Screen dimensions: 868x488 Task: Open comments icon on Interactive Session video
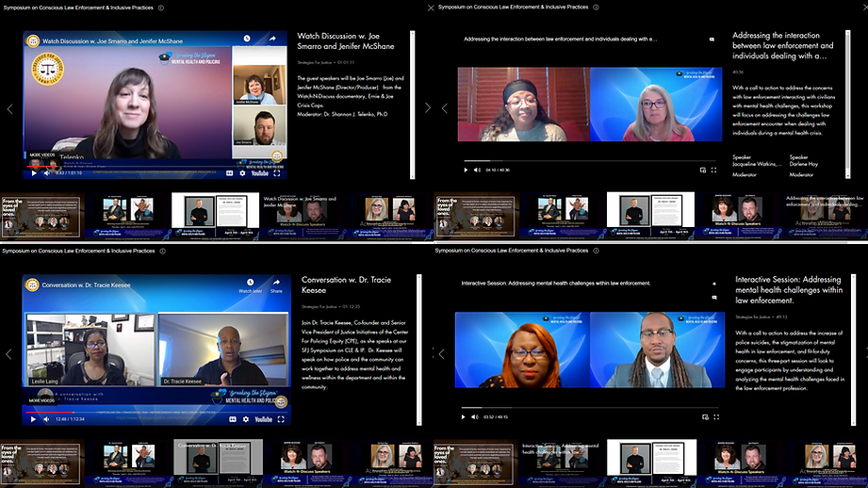pos(714,297)
